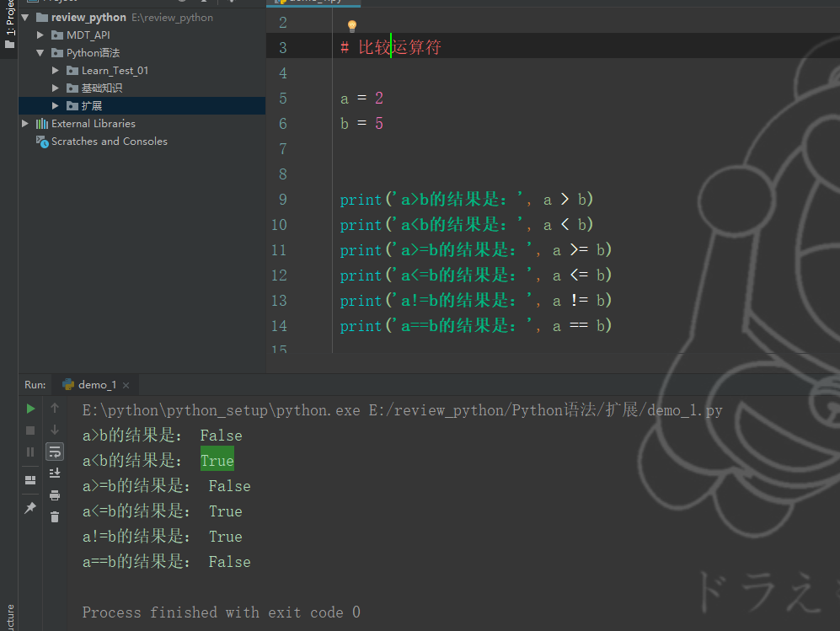Click print statement with a != b

click(476, 301)
